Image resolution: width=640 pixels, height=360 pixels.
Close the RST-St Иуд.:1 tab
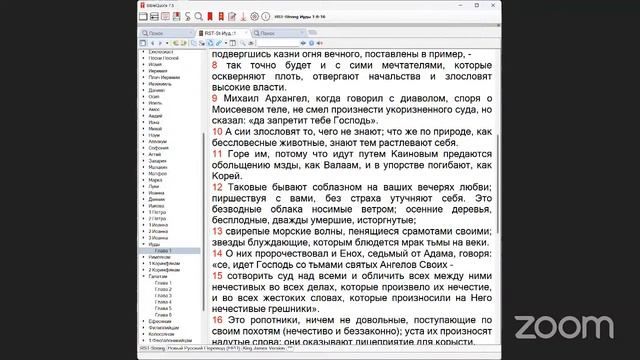click(x=246, y=33)
